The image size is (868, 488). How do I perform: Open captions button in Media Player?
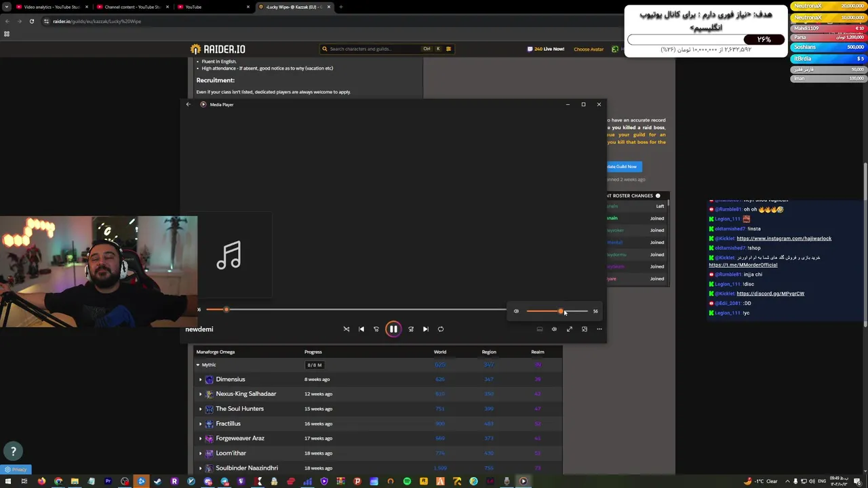540,329
